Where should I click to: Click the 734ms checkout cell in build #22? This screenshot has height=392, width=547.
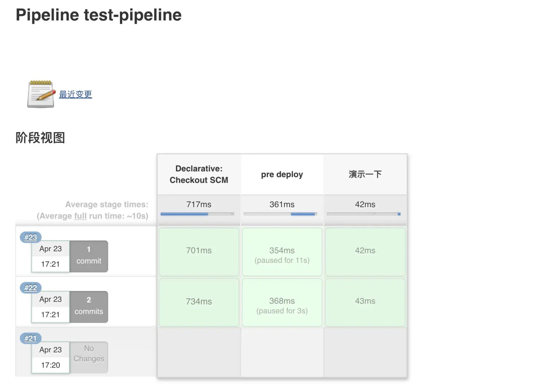click(198, 302)
